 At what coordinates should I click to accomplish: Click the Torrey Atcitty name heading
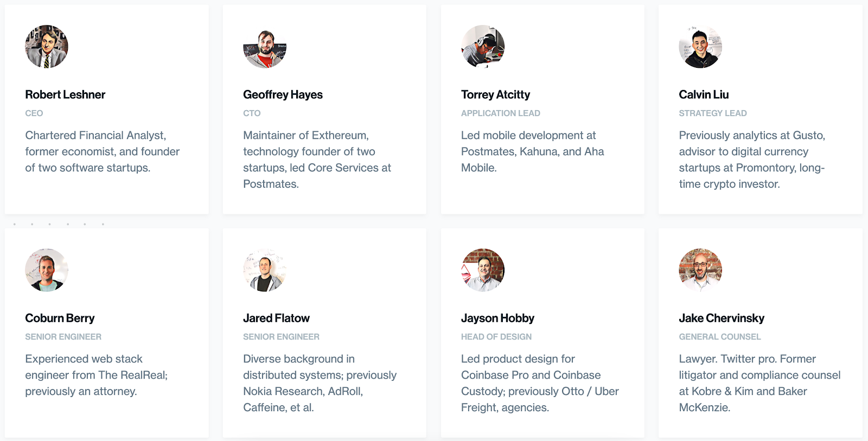[x=495, y=94]
